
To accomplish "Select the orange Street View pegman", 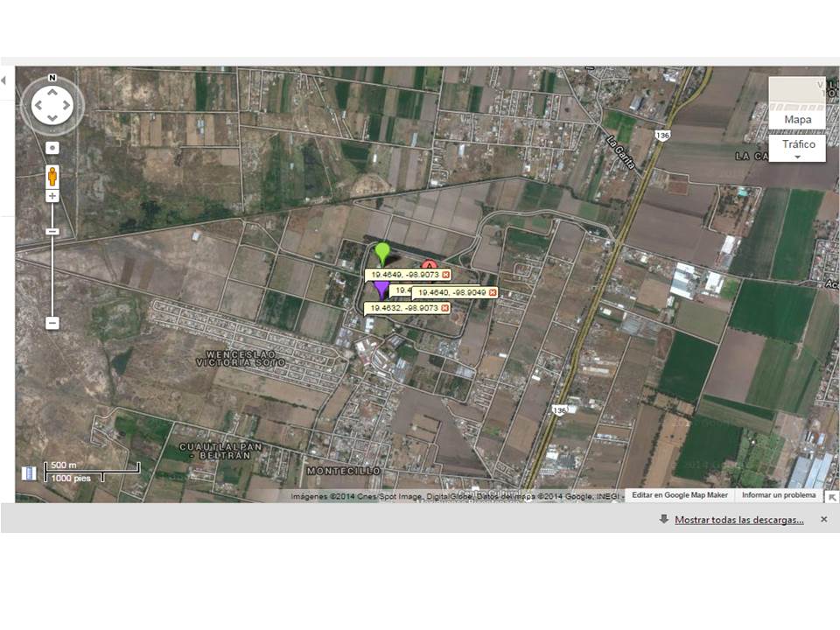I will point(52,176).
